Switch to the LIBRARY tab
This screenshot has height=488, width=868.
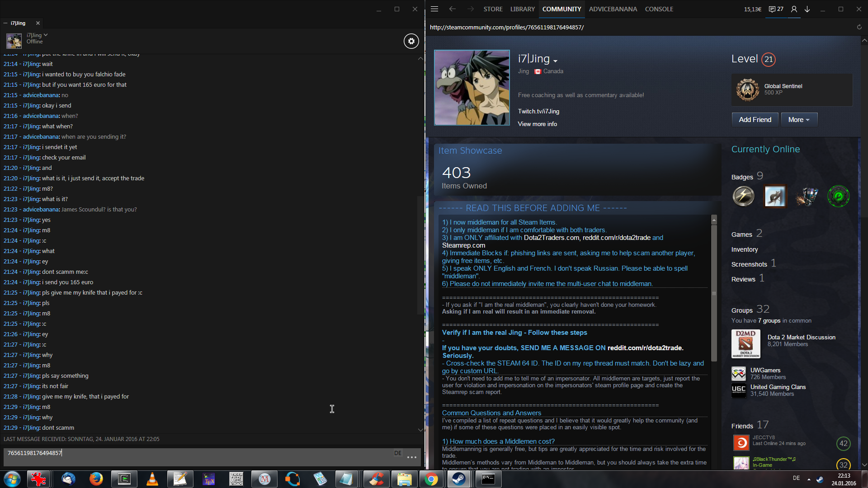(x=522, y=9)
